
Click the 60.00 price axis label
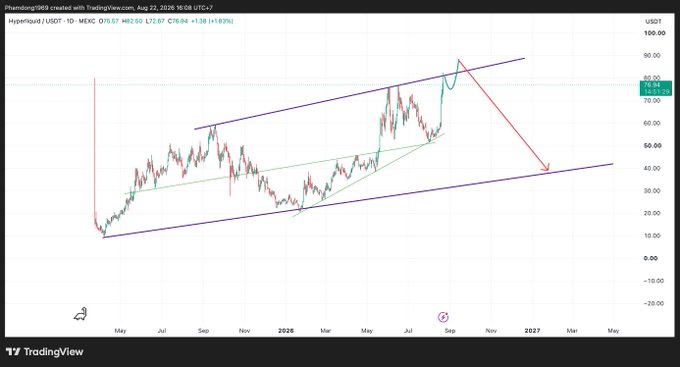(x=652, y=123)
